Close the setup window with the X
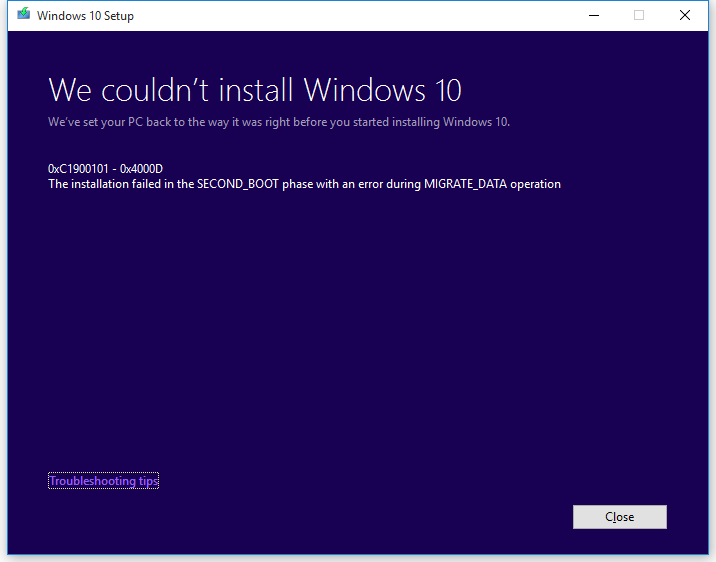The width and height of the screenshot is (716, 562). (684, 16)
